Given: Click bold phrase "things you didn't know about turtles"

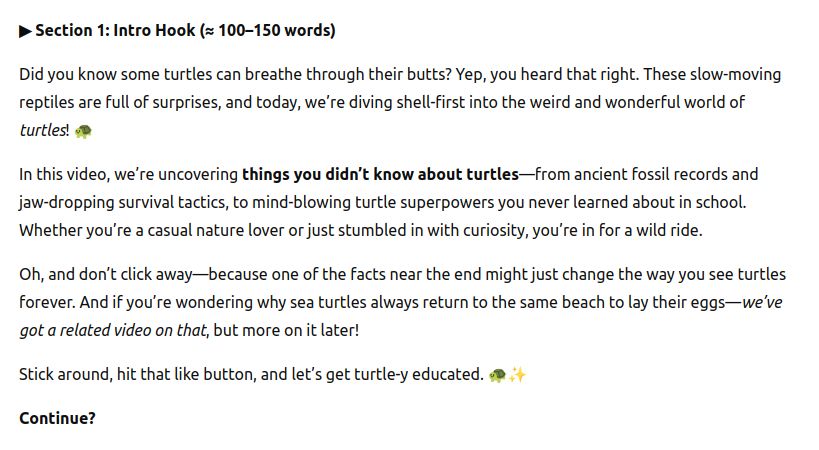Looking at the screenshot, I should click(380, 174).
